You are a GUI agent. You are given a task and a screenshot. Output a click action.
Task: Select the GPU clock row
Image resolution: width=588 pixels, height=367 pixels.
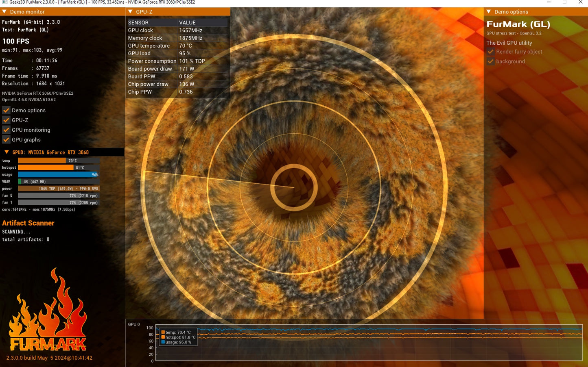click(178, 30)
